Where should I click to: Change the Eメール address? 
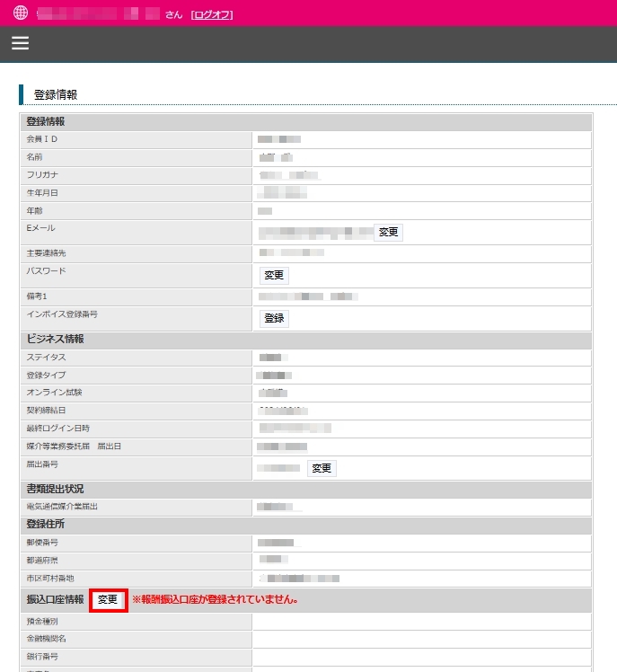pyautogui.click(x=388, y=233)
